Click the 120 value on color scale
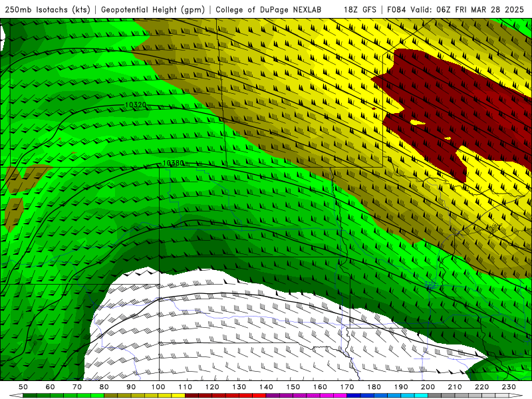The image size is (532, 399). pos(212,387)
